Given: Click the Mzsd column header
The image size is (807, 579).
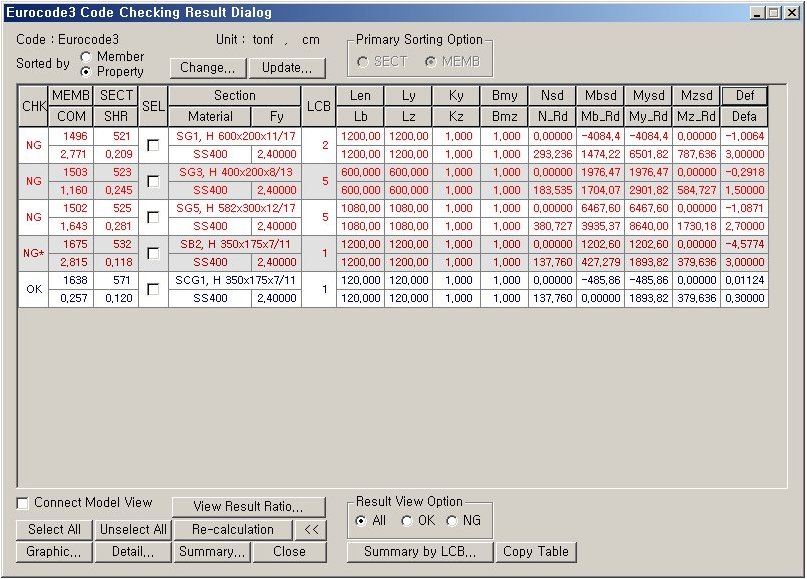Looking at the screenshot, I should tap(697, 96).
